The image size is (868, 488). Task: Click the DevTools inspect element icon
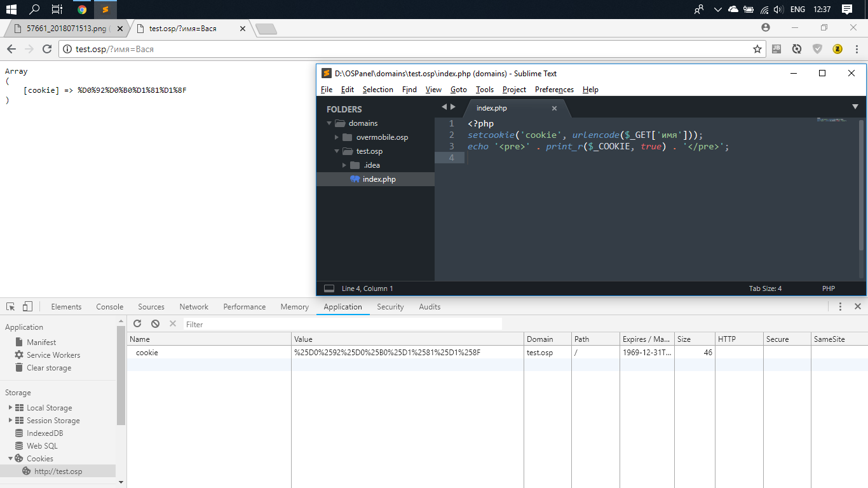pos(11,306)
